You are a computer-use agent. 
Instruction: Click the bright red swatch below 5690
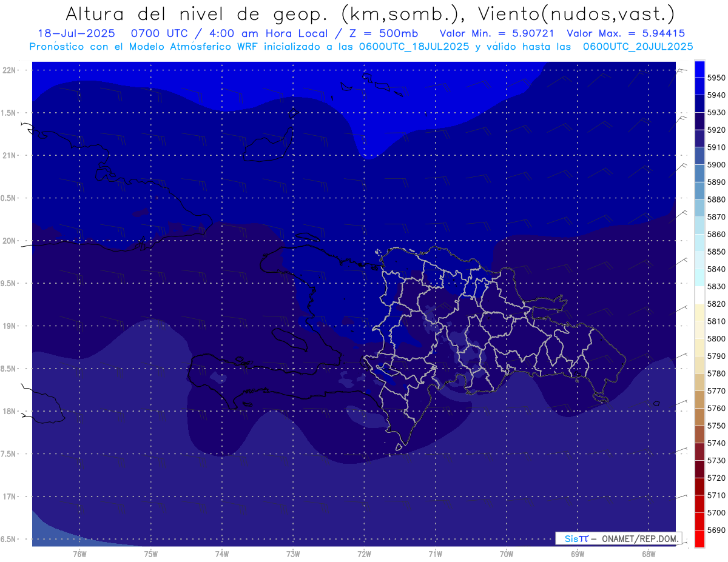699,538
